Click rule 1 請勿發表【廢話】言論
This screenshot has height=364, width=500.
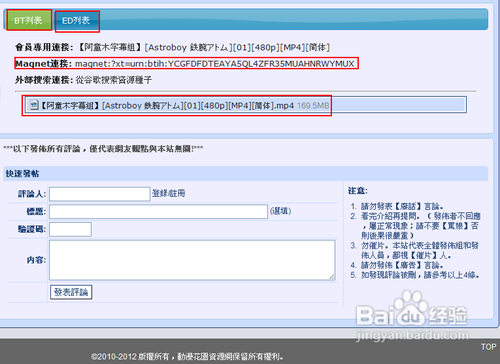click(x=402, y=206)
